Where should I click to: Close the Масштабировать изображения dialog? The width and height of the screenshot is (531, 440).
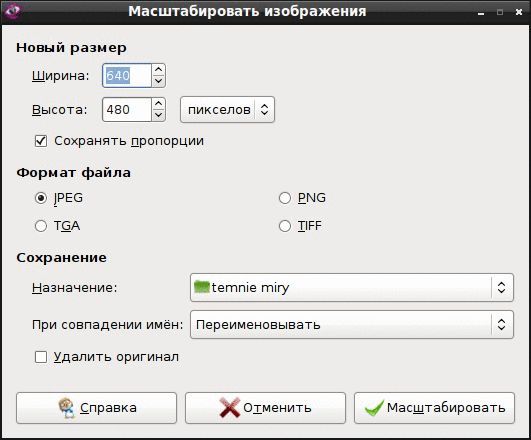(519, 12)
